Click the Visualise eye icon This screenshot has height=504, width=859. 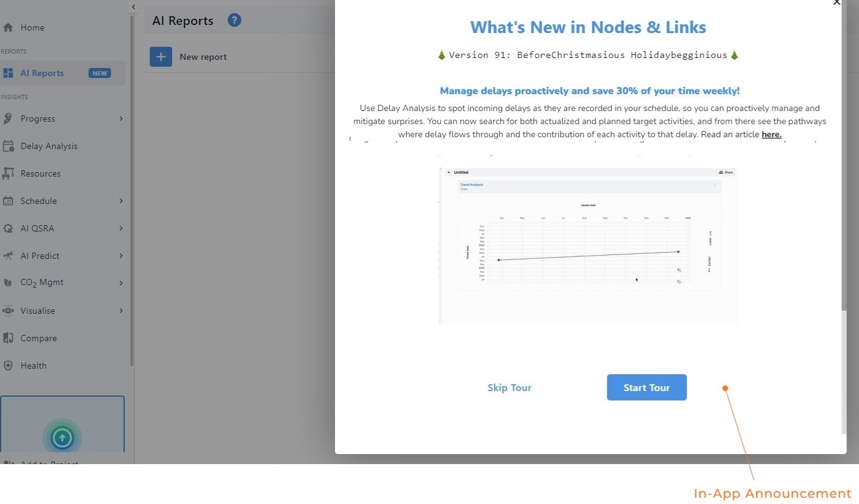[9, 311]
